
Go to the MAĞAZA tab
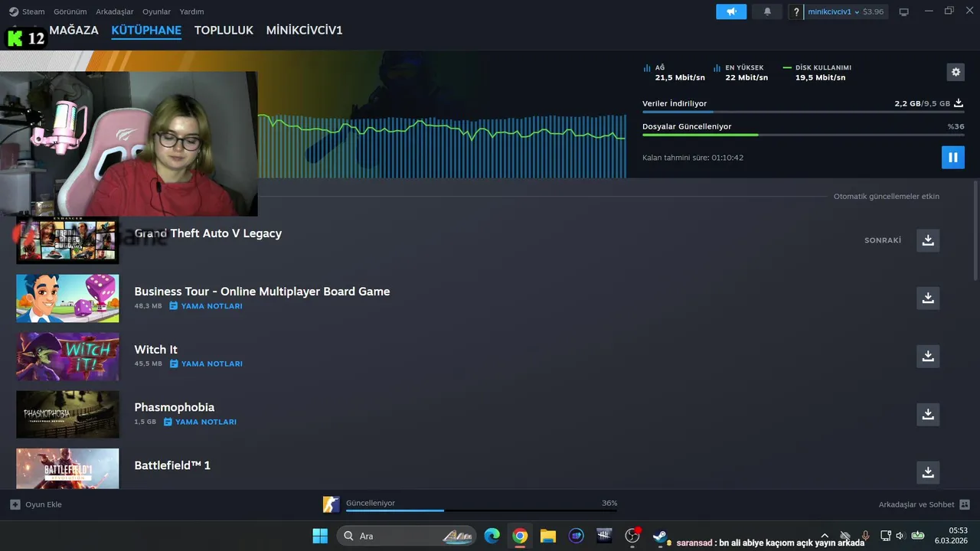click(73, 31)
